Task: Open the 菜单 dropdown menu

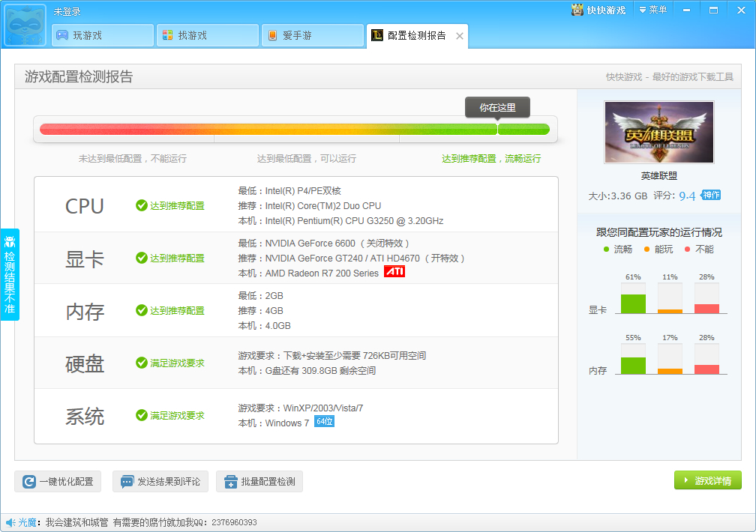Action: [x=652, y=10]
